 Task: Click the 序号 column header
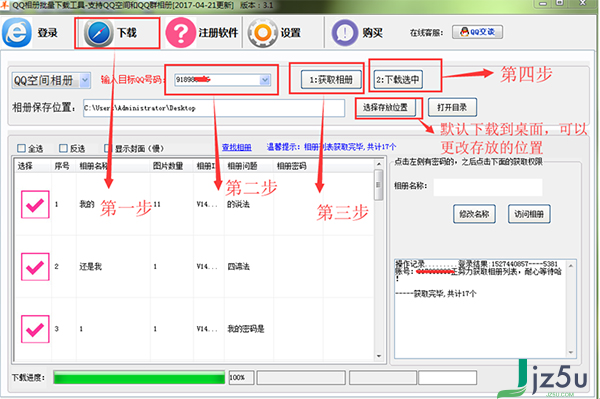click(x=62, y=166)
